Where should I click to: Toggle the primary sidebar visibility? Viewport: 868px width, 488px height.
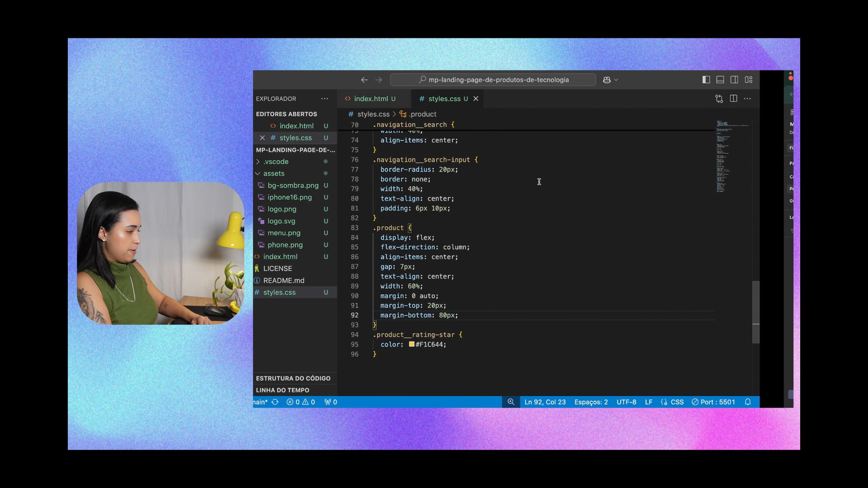pyautogui.click(x=706, y=80)
